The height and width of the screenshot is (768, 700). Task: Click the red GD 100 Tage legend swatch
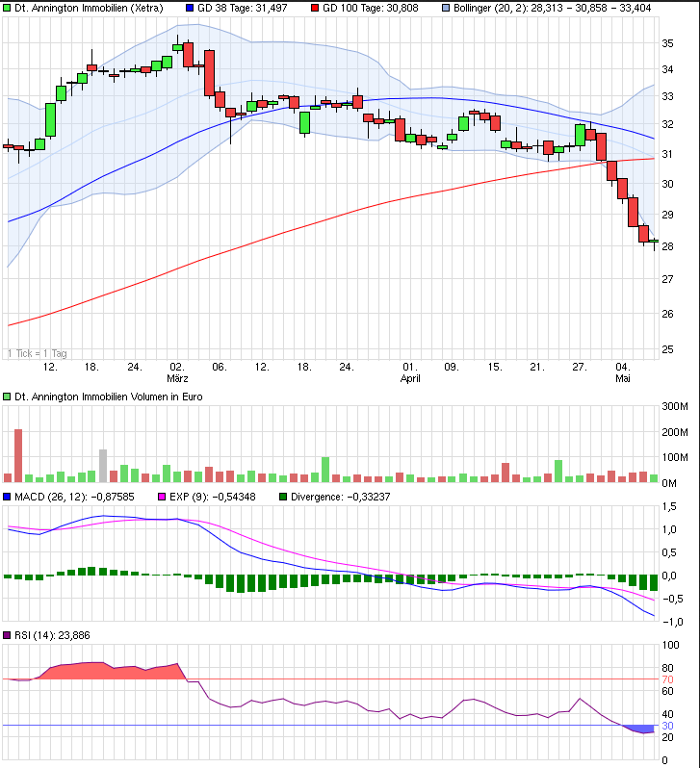(x=315, y=8)
